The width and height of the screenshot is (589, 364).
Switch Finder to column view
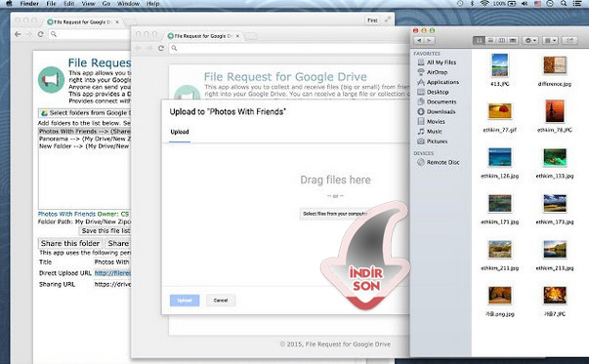(x=501, y=40)
